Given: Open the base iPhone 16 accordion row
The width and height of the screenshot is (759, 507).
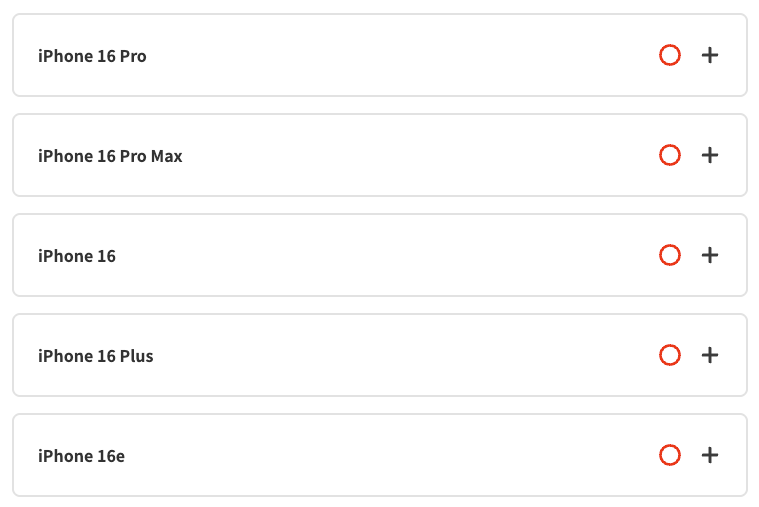Looking at the screenshot, I should coord(380,256).
